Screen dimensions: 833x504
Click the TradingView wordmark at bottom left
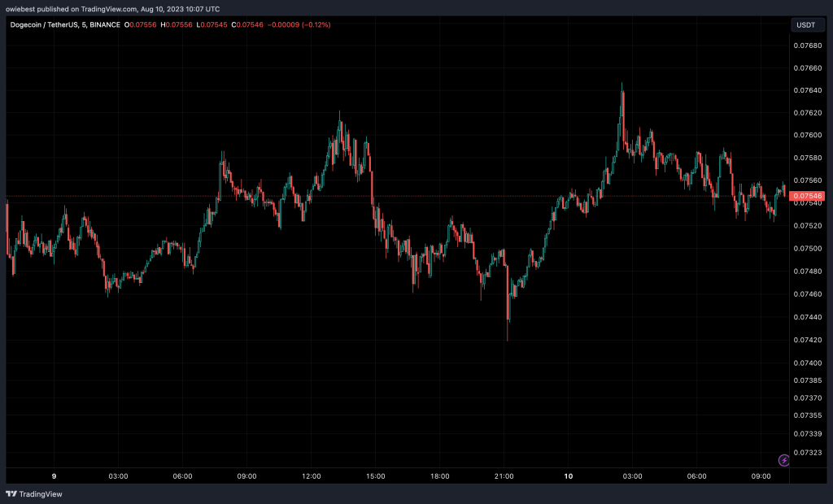click(40, 493)
